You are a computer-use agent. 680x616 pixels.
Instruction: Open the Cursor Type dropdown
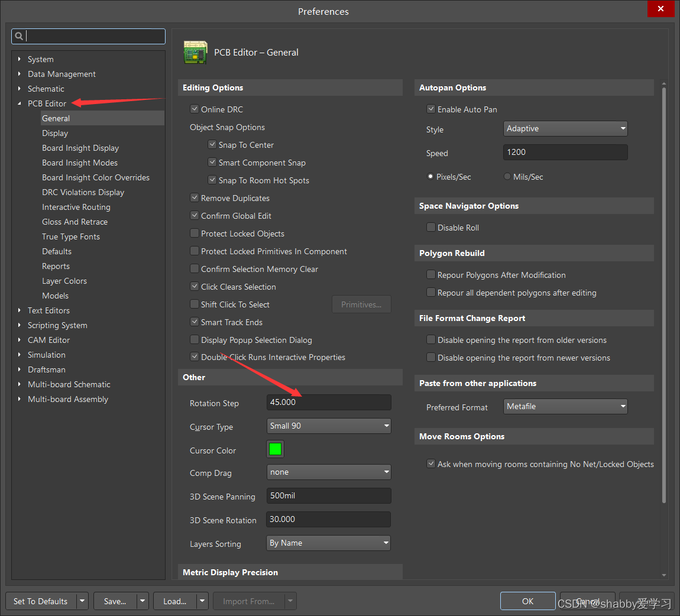(329, 426)
